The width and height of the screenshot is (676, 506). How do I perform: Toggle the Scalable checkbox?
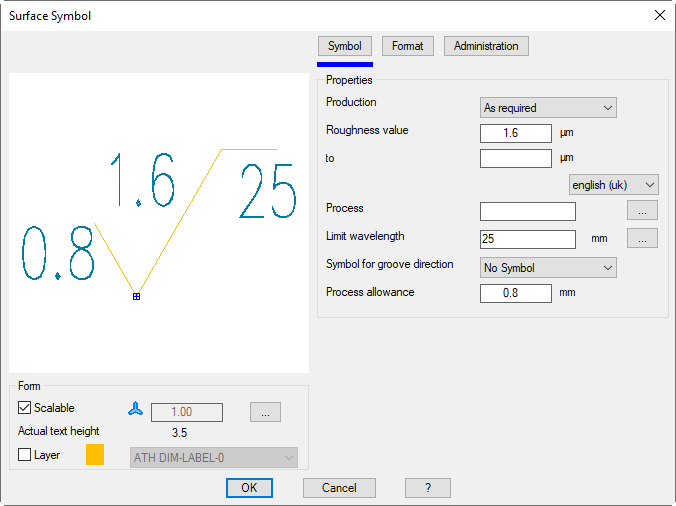pyautogui.click(x=25, y=408)
